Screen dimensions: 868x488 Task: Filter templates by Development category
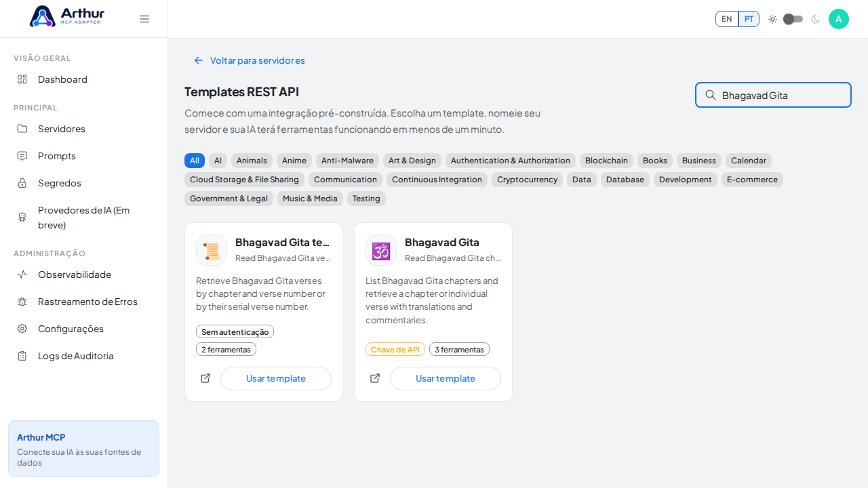pos(686,180)
